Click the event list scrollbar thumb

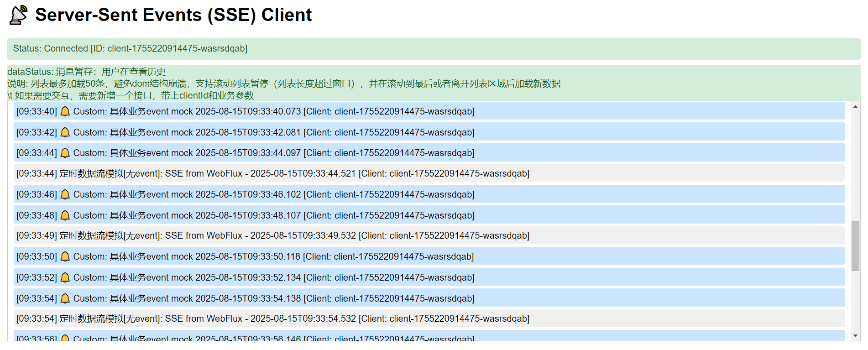tap(855, 246)
